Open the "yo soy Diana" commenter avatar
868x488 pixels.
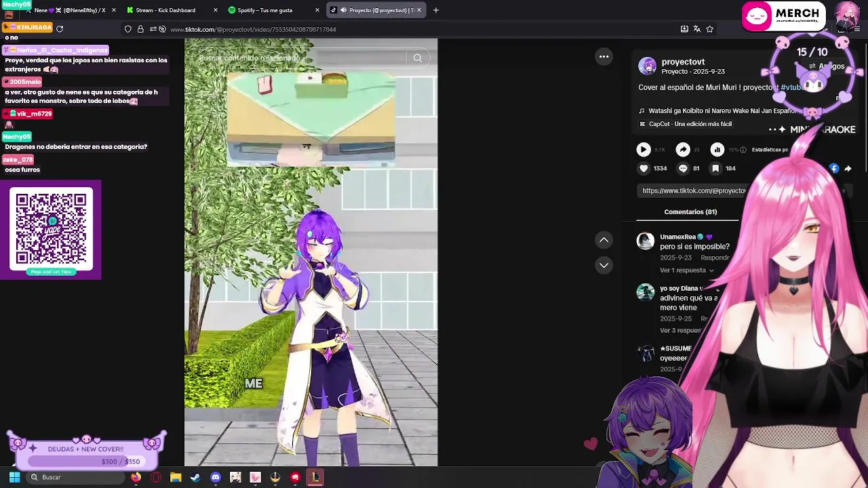pos(645,292)
